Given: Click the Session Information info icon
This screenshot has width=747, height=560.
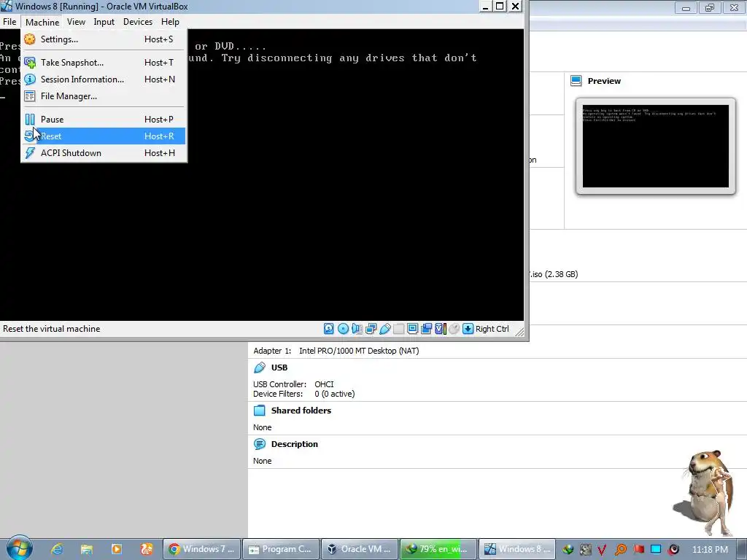Looking at the screenshot, I should coord(29,79).
